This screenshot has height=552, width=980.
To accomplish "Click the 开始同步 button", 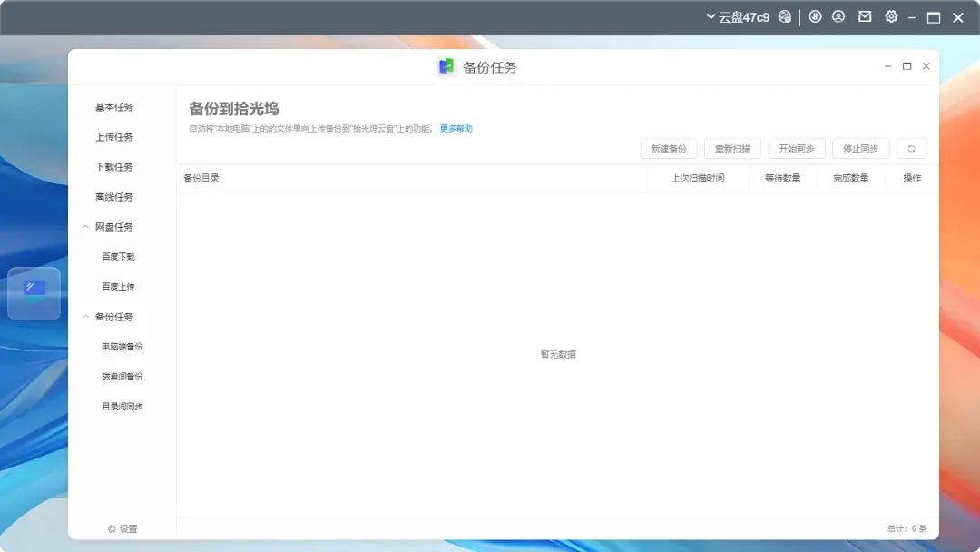I will click(797, 149).
